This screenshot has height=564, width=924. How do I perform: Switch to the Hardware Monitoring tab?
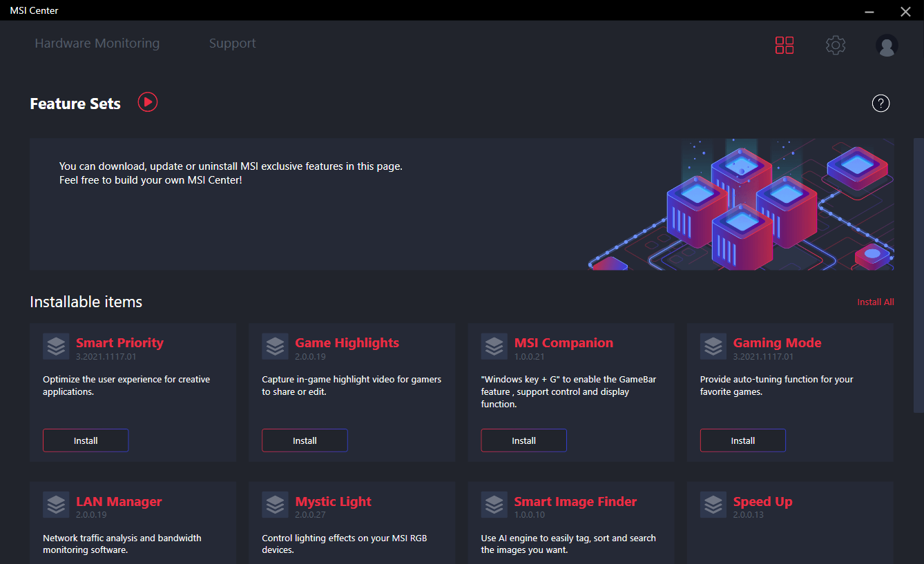point(97,43)
